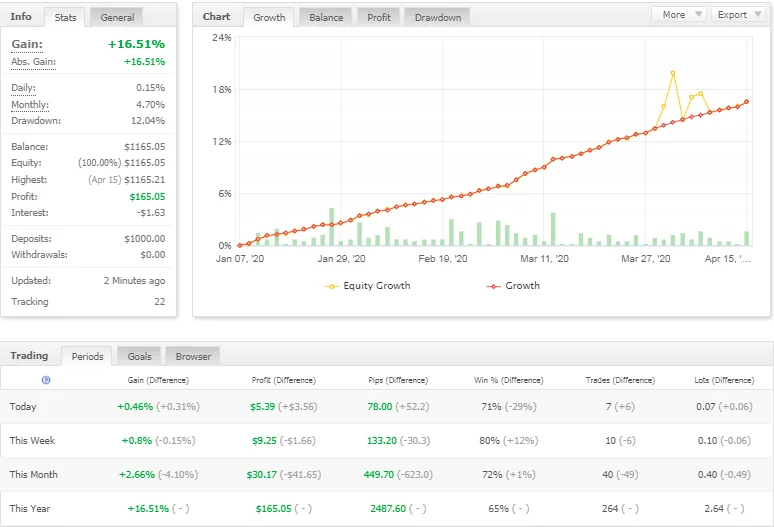774x527 pixels.
Task: Open the General tab in Info panel
Action: pyautogui.click(x=117, y=17)
